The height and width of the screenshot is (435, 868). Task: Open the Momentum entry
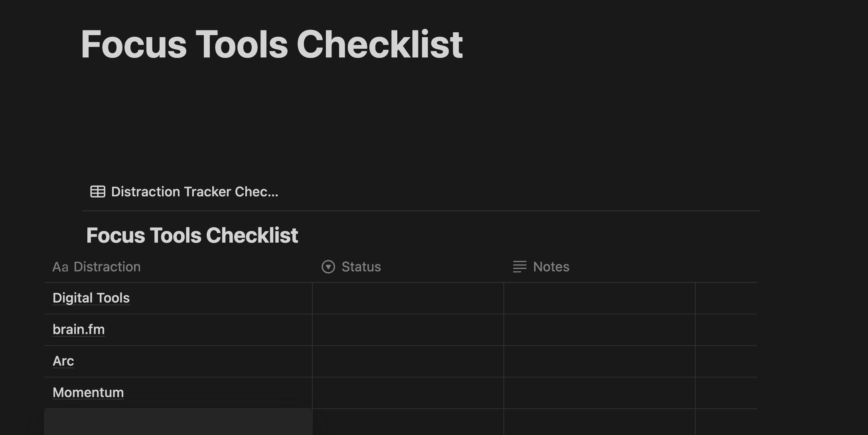[88, 393]
